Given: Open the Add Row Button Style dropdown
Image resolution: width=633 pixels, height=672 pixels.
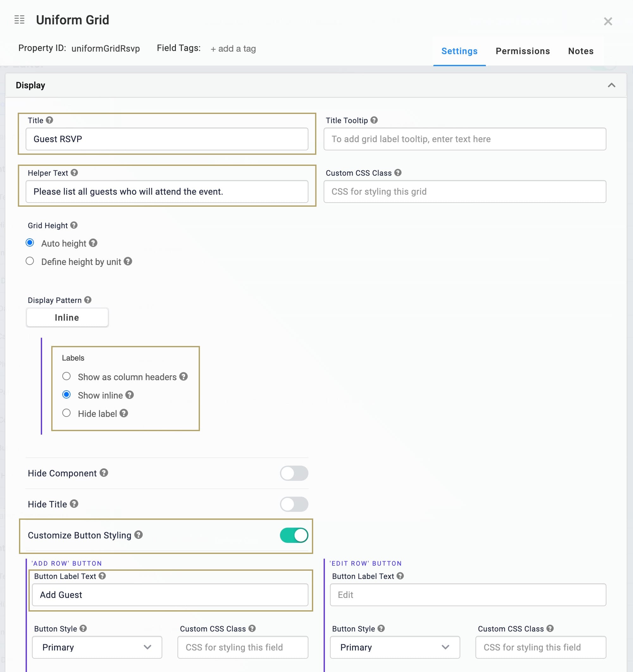Looking at the screenshot, I should [97, 647].
